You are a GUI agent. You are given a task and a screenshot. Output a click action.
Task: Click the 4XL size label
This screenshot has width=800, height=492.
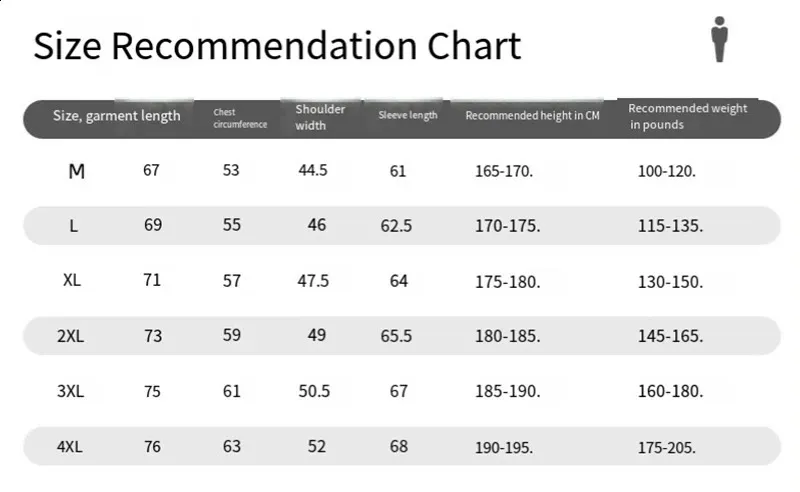[70, 446]
